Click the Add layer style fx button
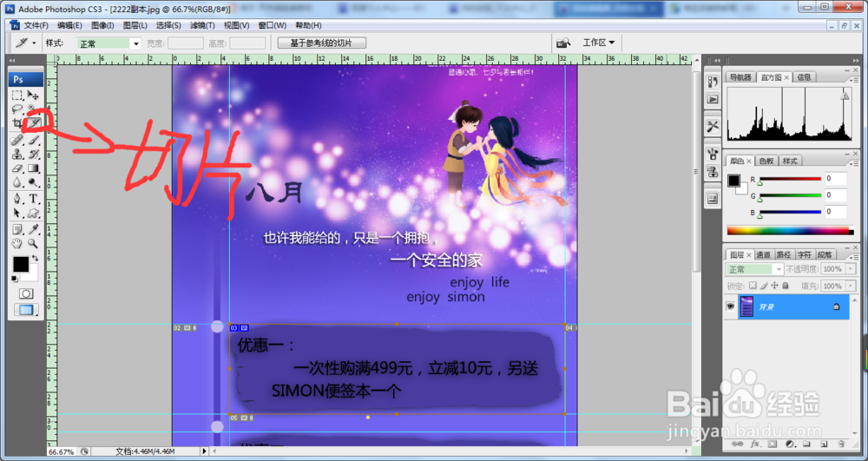868x461 pixels. tap(755, 444)
